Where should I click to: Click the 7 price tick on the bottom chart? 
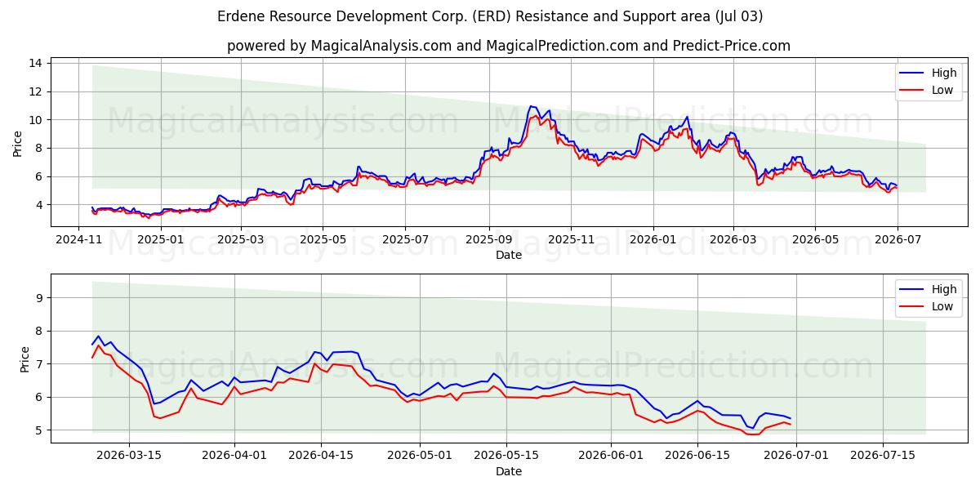(41, 364)
